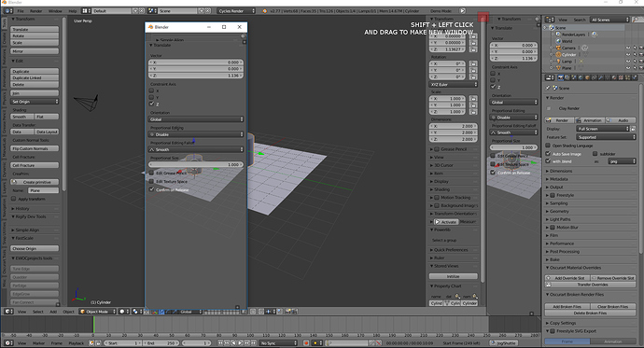Viewport: 644px width, 348px height.
Task: Open All Scenes outliner dropdown
Action: [x=609, y=20]
